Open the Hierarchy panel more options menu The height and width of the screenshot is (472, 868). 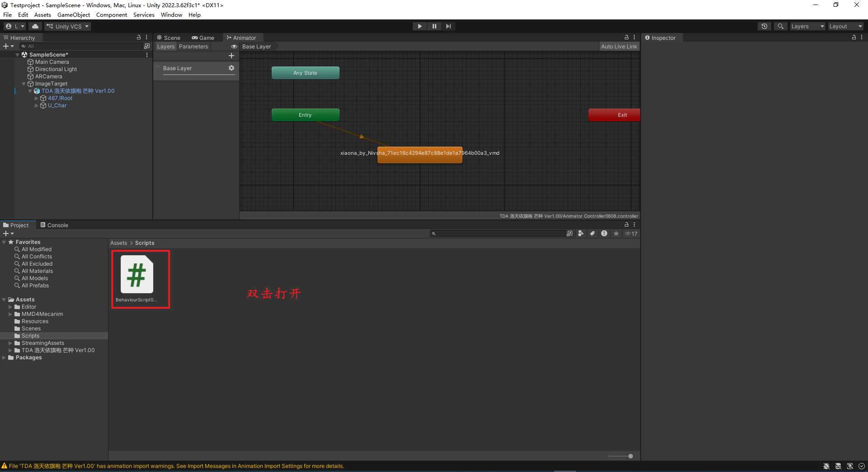click(x=146, y=38)
